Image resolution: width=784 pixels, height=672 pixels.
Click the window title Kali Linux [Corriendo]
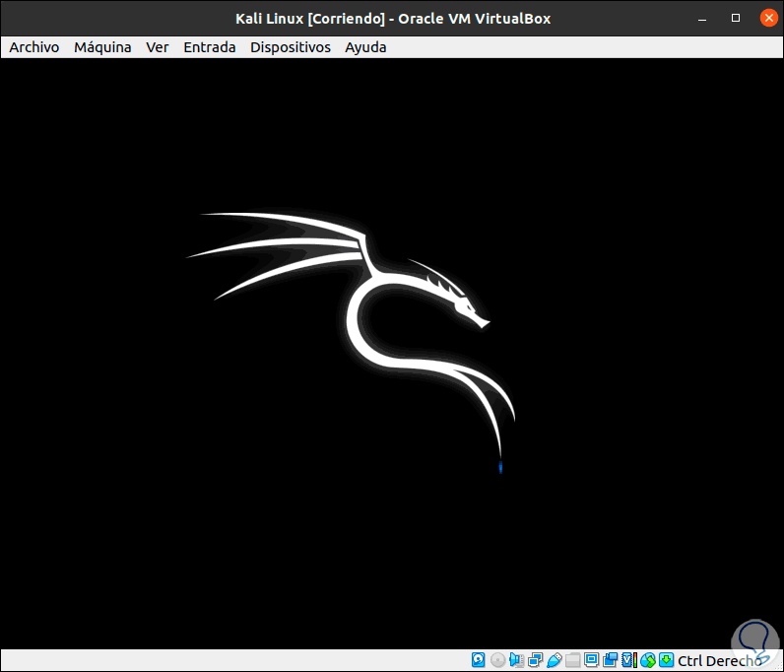tap(310, 19)
